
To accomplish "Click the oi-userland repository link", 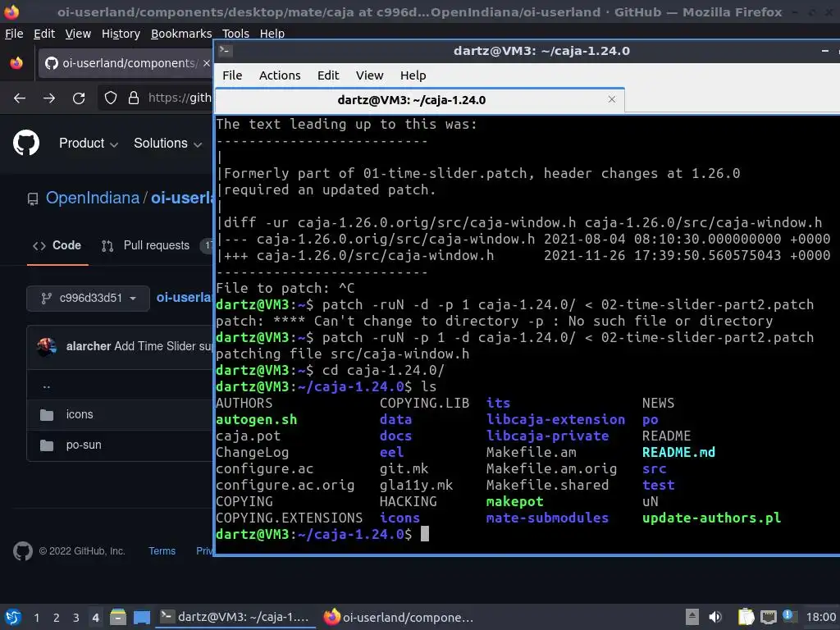I will pyautogui.click(x=181, y=198).
